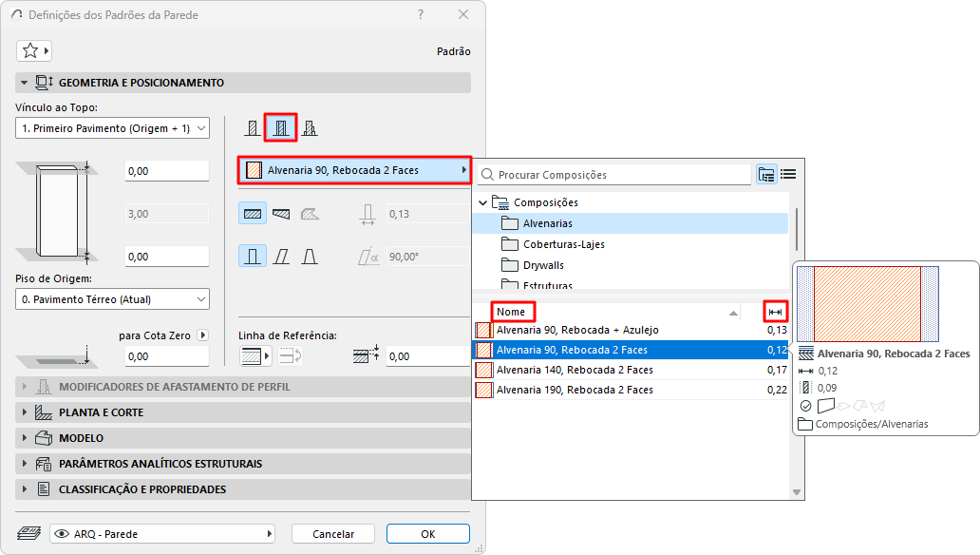Open the composite selector Alvenaria 90 popup
Viewport: 980px width, 555px height.
[354, 170]
